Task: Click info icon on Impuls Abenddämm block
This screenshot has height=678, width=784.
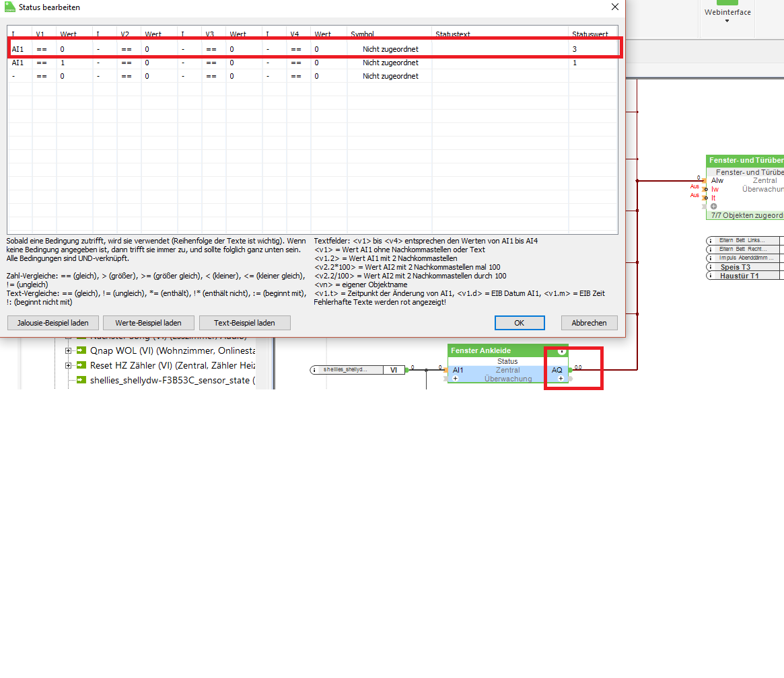Action: click(x=710, y=258)
